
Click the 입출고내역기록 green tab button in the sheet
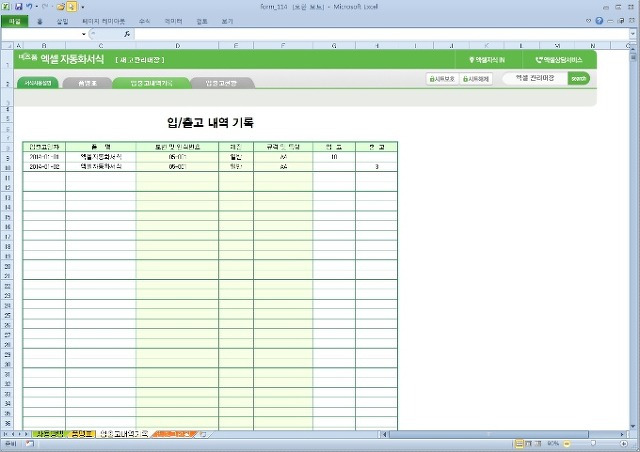(x=151, y=83)
